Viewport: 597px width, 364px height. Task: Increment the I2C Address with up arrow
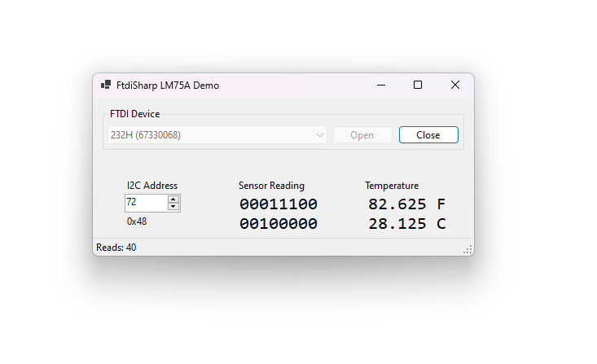pyautogui.click(x=173, y=200)
